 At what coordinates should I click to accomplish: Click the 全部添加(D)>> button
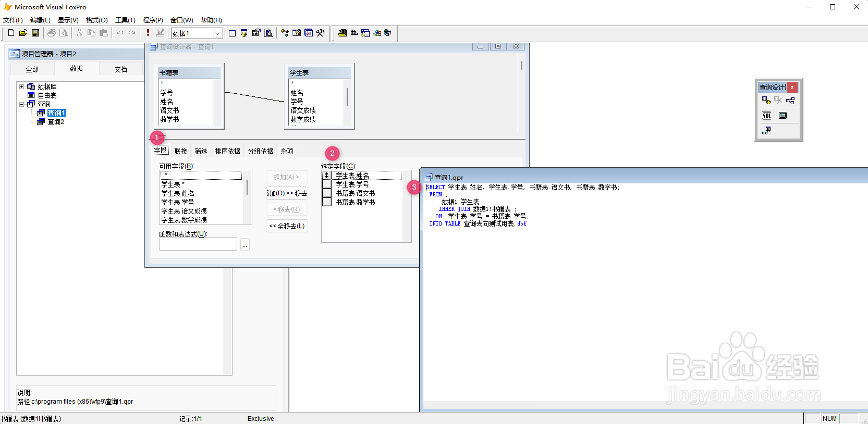pos(287,193)
